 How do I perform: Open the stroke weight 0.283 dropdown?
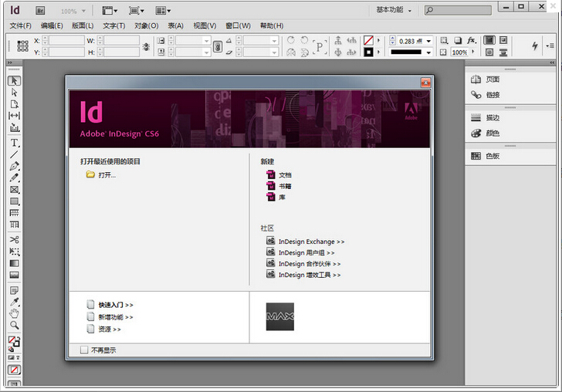pos(428,41)
